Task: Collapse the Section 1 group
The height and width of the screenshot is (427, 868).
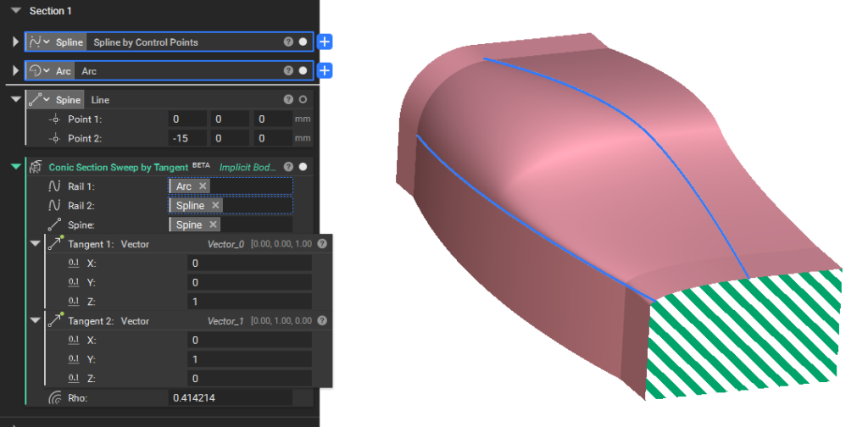Action: pos(15,11)
